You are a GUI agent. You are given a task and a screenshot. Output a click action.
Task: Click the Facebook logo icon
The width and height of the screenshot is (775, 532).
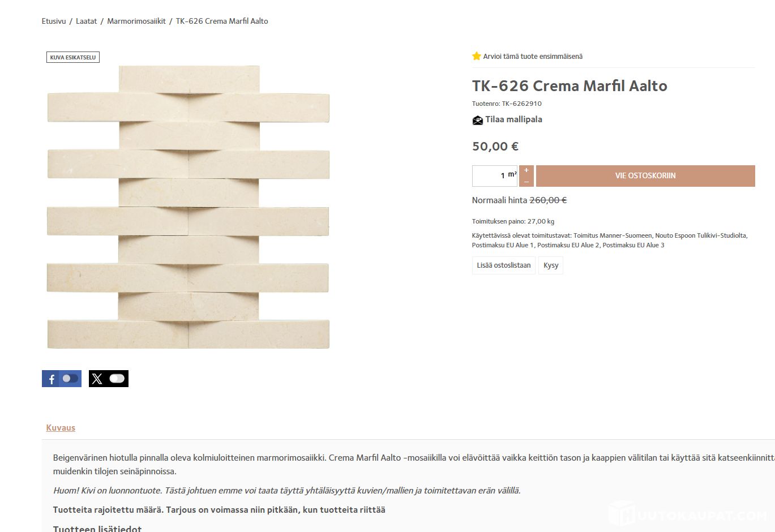click(x=52, y=379)
